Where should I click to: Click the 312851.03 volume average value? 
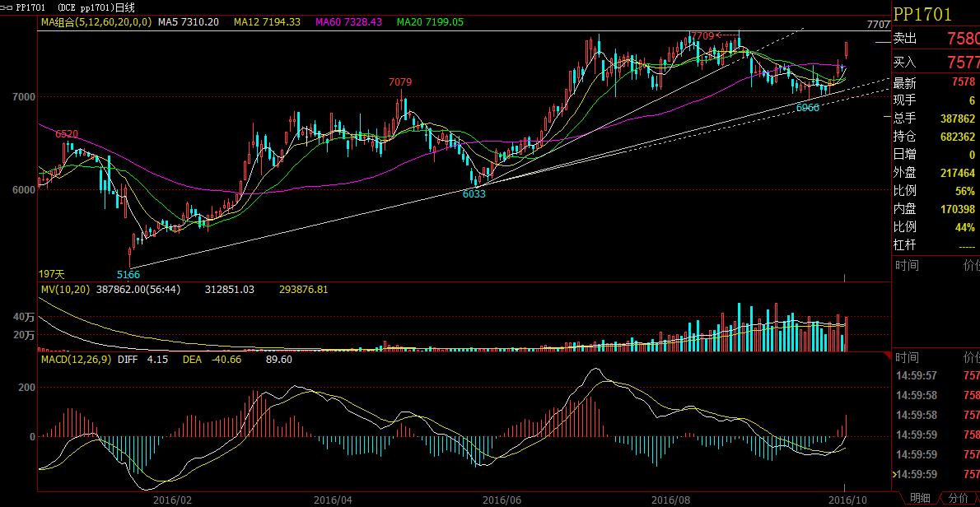pos(231,290)
